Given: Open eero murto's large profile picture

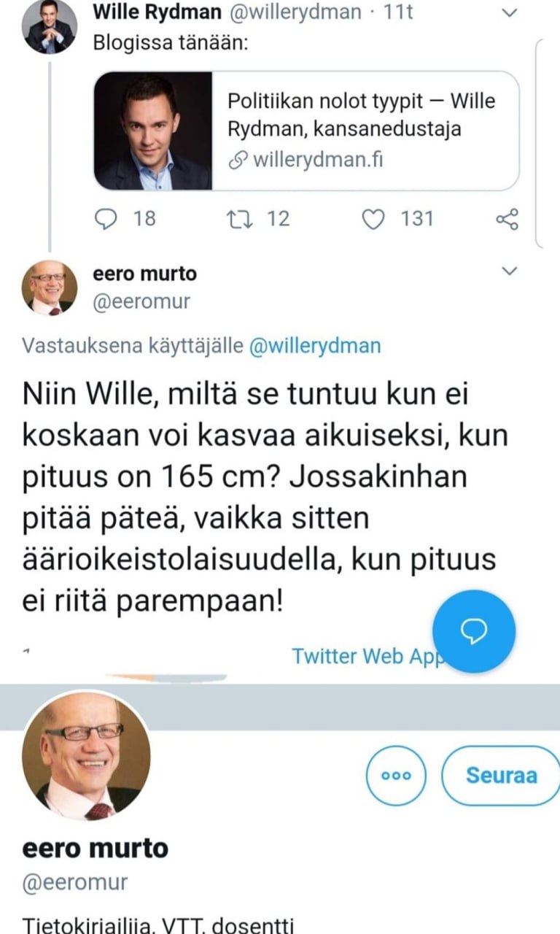Looking at the screenshot, I should click(x=86, y=756).
